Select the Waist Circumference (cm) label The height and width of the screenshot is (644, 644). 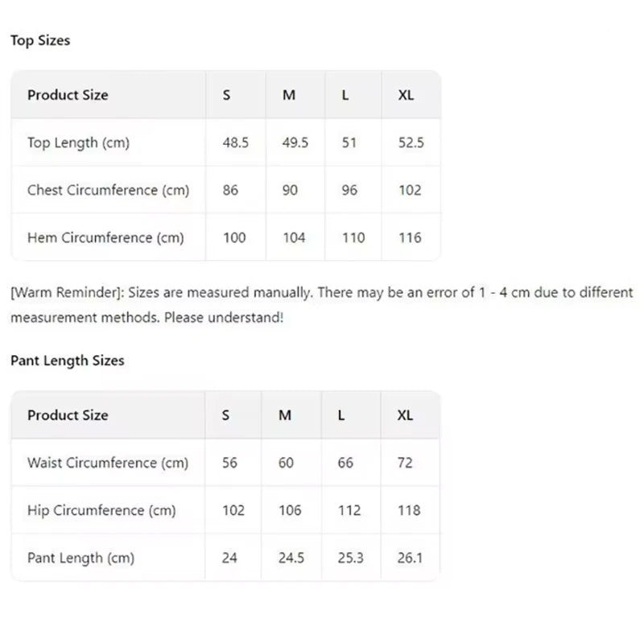(108, 463)
